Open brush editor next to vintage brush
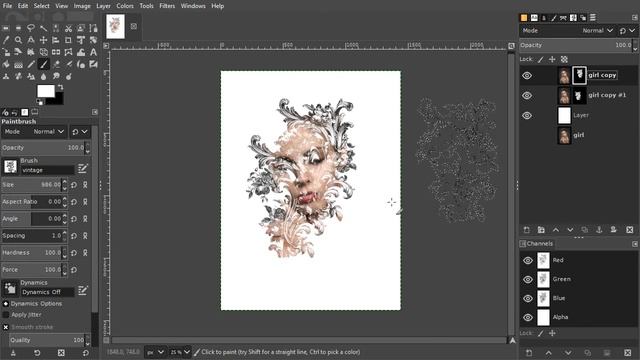The width and height of the screenshot is (640, 360). [83, 168]
